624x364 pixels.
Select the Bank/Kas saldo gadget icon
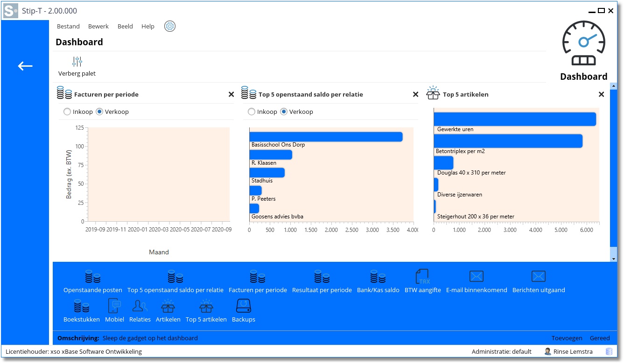tap(378, 277)
